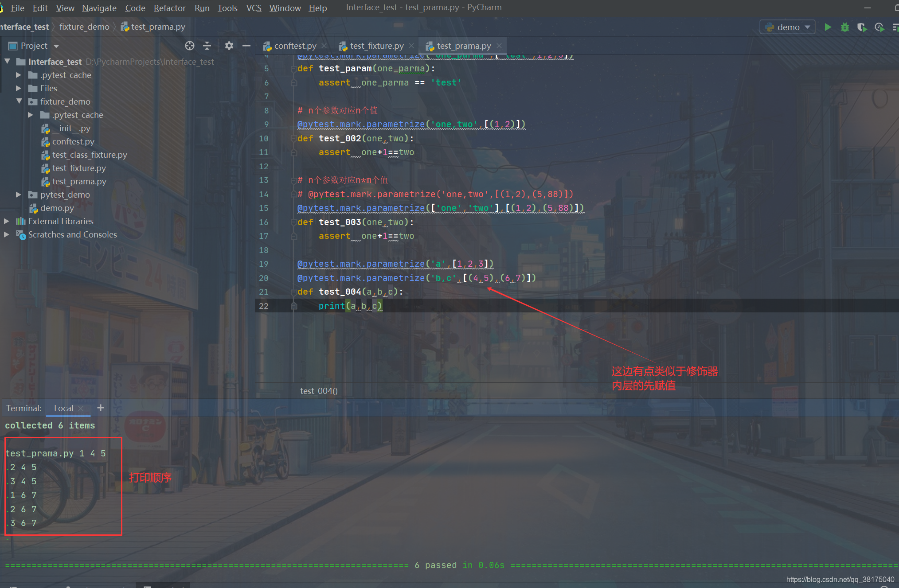Click test_004() in the editor breadcrumb

pos(319,391)
